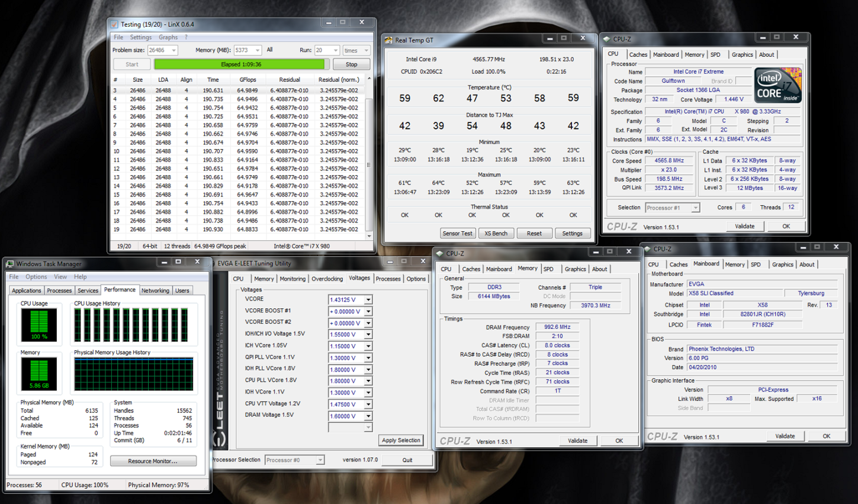Click Reset in Real Temp GT

tap(534, 233)
